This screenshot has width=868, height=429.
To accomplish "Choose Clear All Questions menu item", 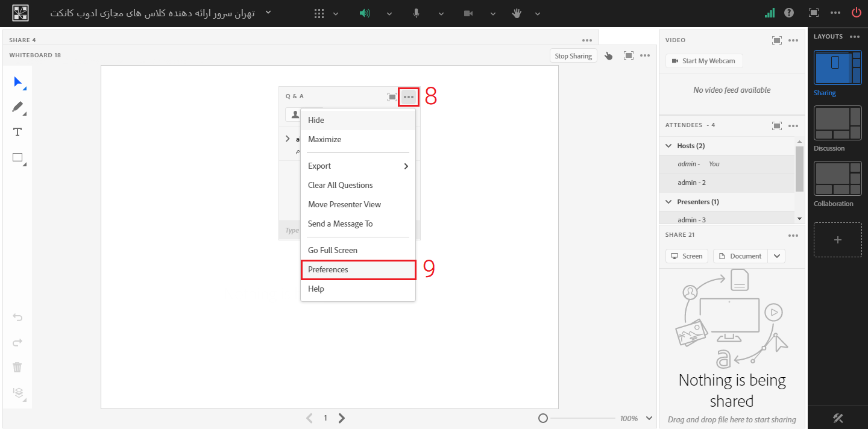I will coord(340,186).
